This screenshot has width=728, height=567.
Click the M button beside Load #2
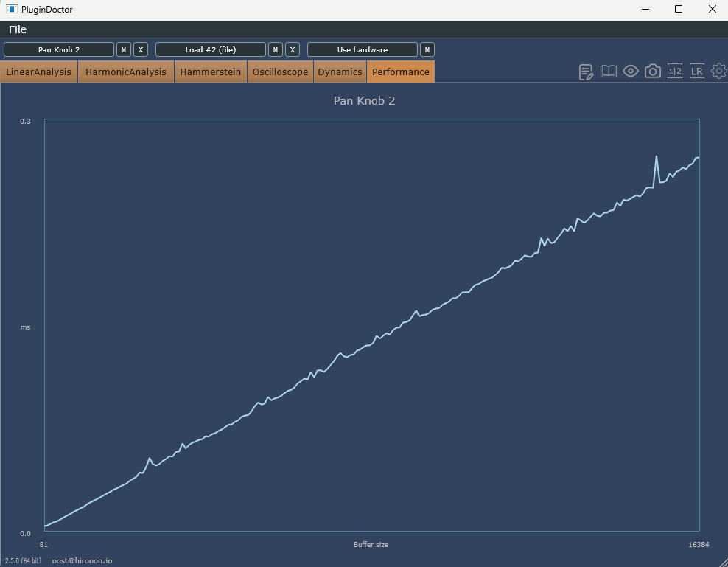[x=276, y=49]
